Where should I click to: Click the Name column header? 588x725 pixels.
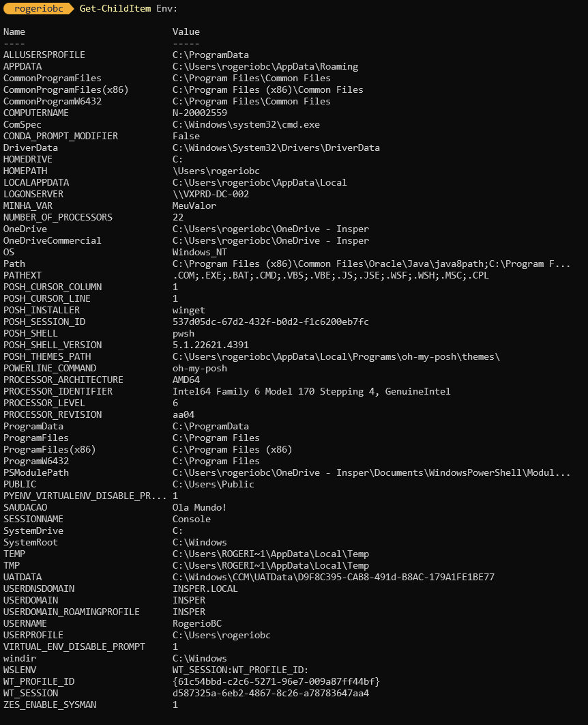coord(14,32)
